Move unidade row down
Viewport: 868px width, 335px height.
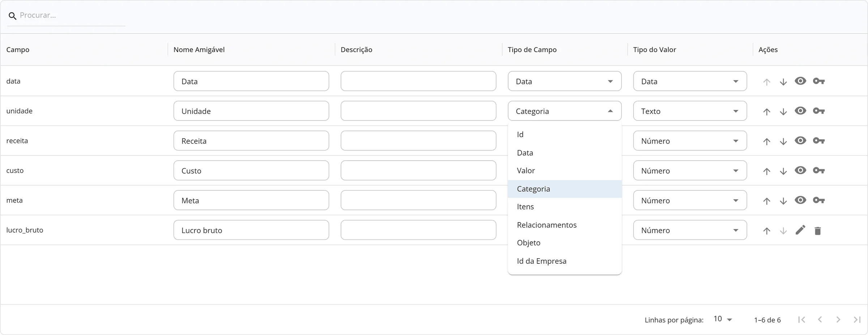[783, 111]
